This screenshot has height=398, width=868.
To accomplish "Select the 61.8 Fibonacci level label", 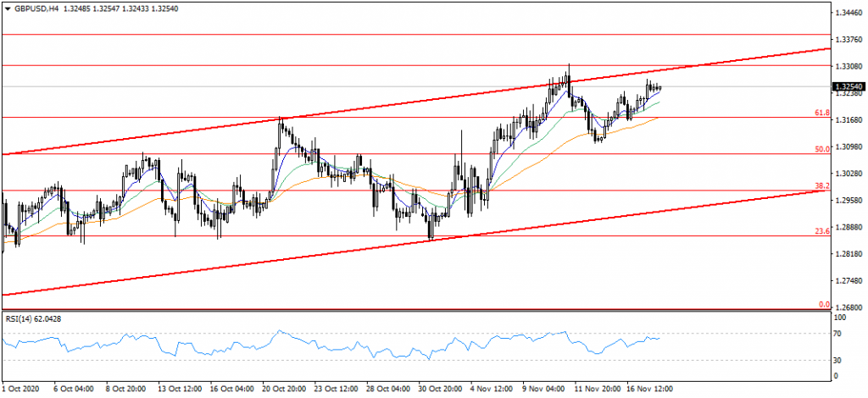I will pos(821,113).
